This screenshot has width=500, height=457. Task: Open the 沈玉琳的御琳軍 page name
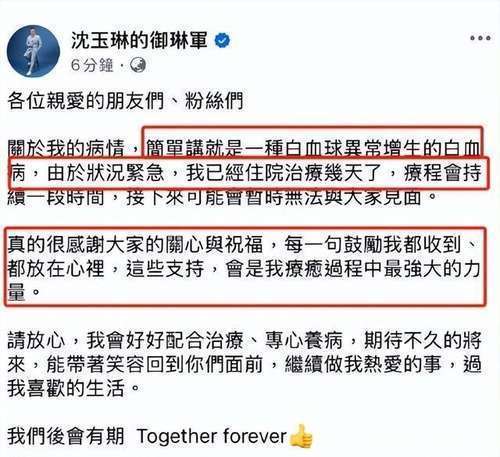[139, 41]
